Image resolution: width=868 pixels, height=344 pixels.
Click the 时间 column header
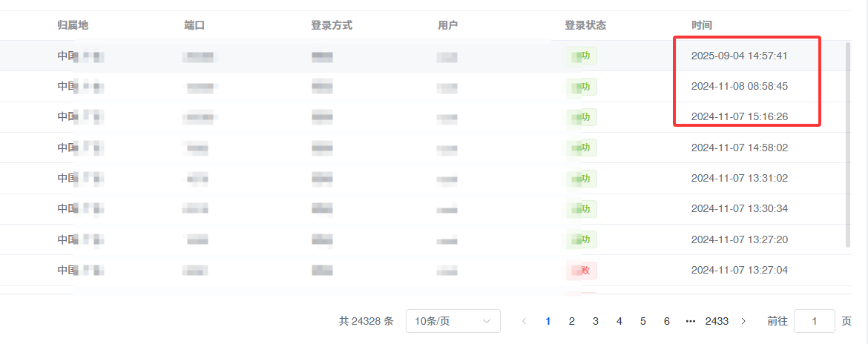pos(701,25)
